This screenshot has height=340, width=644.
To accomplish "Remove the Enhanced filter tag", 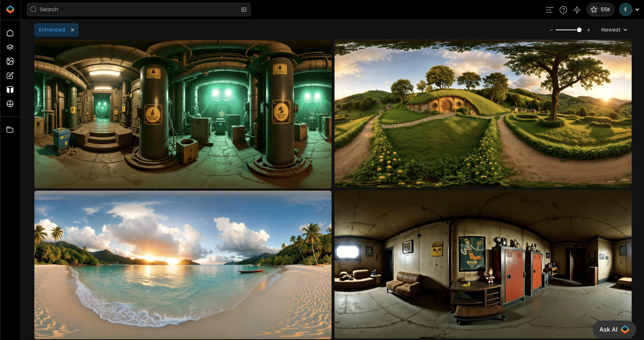I will 72,30.
